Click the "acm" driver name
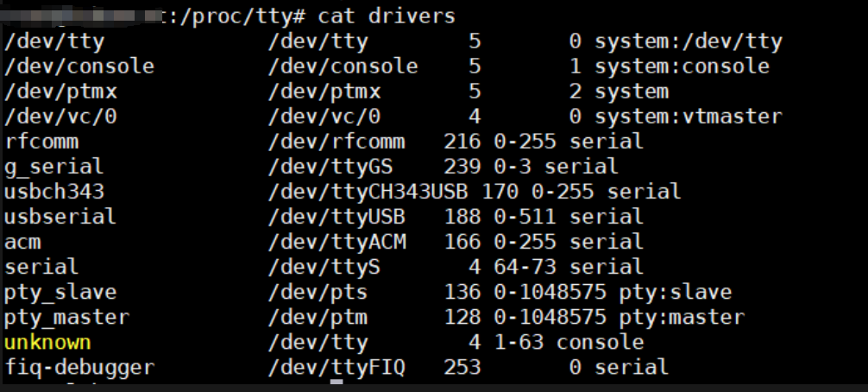 coord(23,241)
